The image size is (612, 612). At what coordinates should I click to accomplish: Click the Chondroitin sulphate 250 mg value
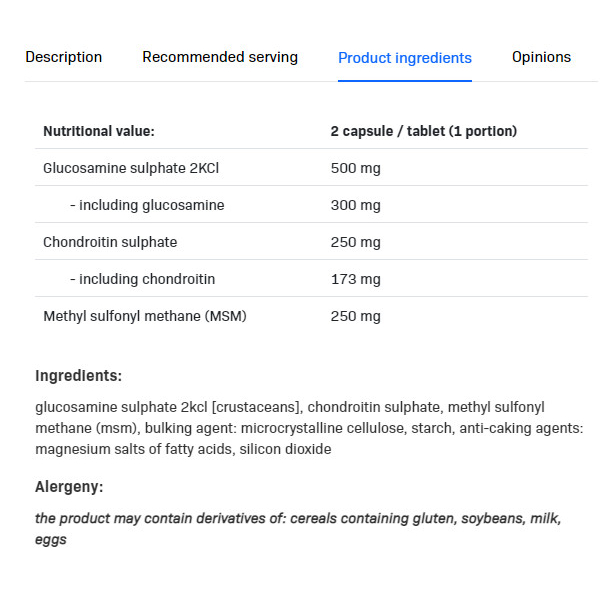pos(355,242)
